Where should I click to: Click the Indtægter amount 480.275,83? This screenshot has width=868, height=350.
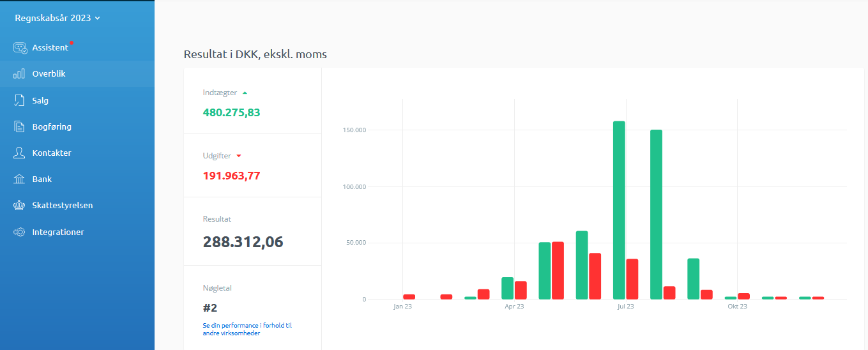pos(231,112)
